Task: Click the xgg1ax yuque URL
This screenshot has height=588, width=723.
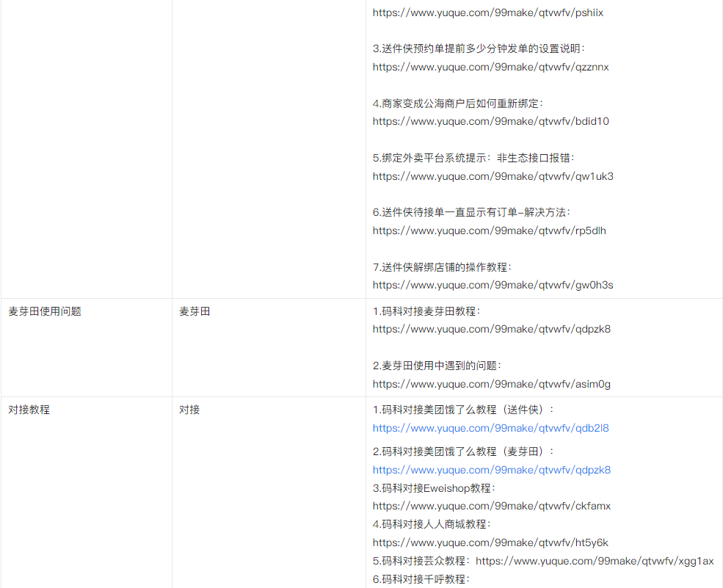Action: click(595, 562)
